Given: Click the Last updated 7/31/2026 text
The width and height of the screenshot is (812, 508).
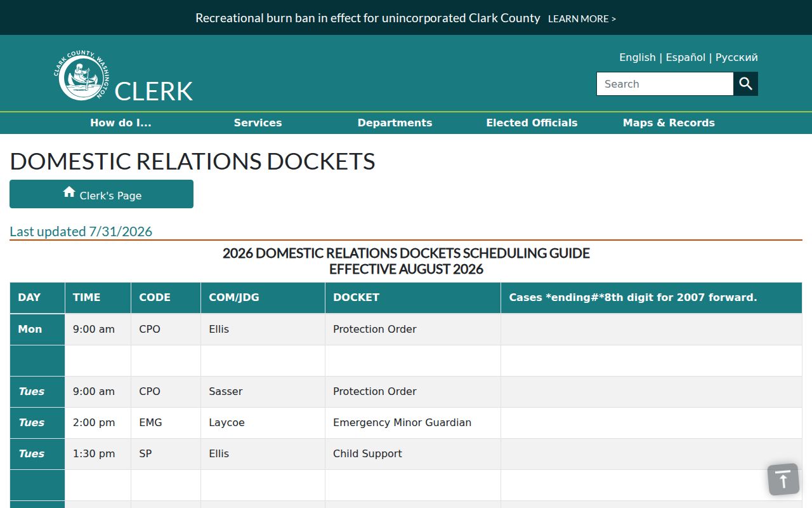Looking at the screenshot, I should 81,232.
